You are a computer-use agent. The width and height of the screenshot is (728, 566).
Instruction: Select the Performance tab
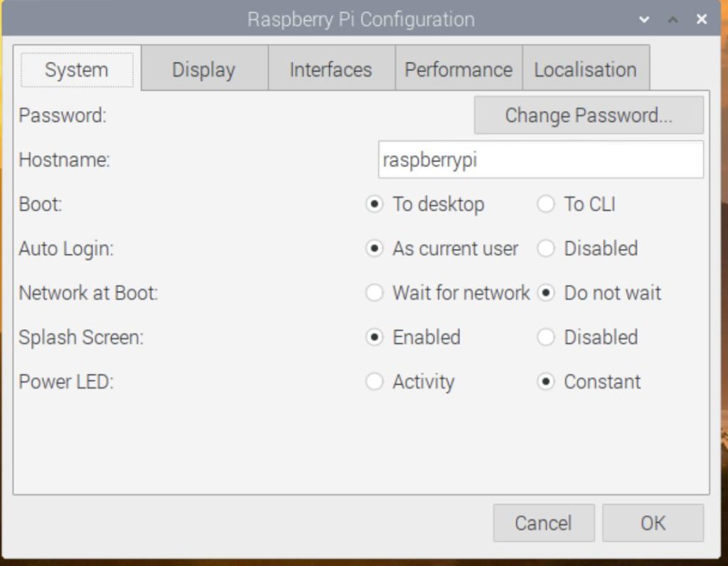(458, 69)
